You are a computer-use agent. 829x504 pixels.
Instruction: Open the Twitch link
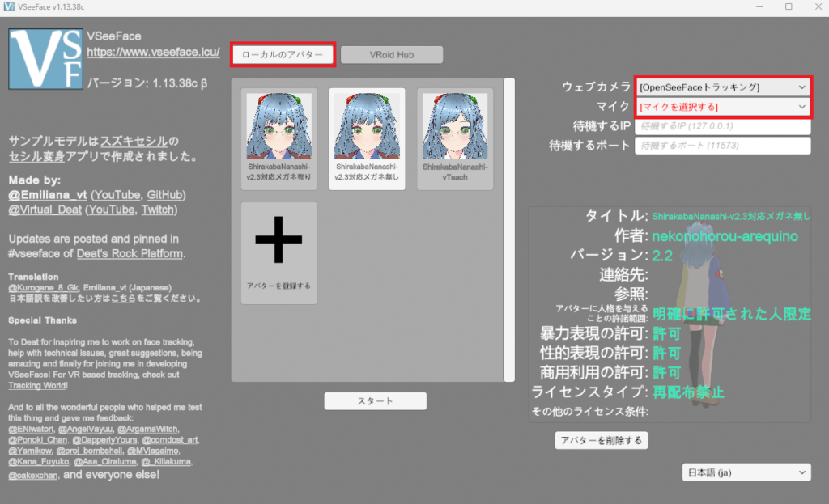(x=158, y=210)
